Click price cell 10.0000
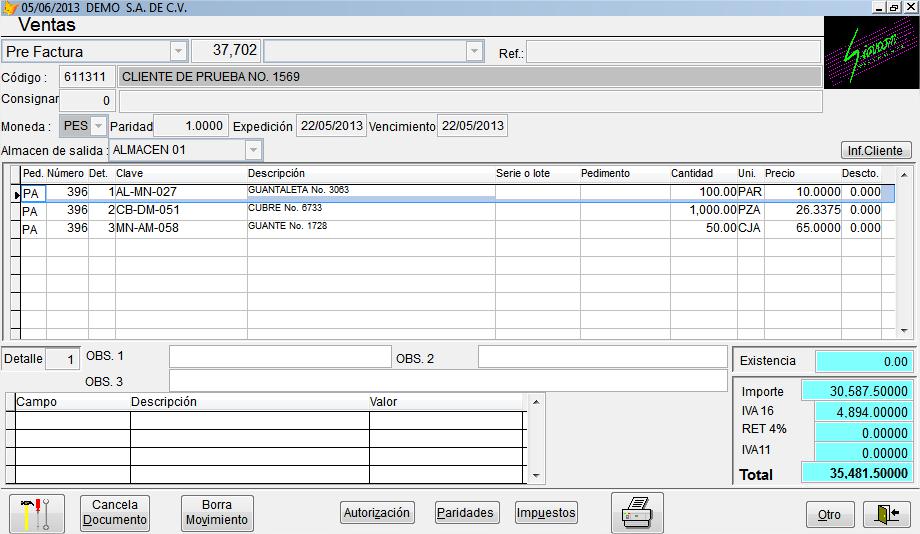920x534 pixels. 803,192
